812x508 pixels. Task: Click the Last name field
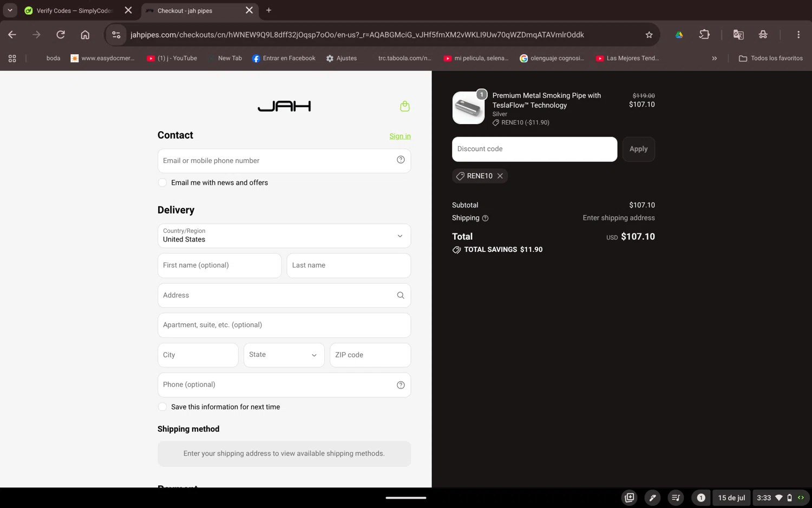click(x=349, y=265)
